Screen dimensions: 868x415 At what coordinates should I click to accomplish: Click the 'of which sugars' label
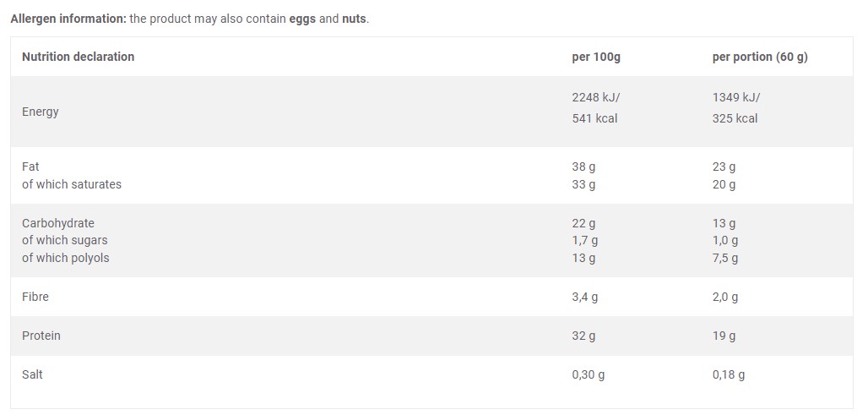tap(65, 240)
